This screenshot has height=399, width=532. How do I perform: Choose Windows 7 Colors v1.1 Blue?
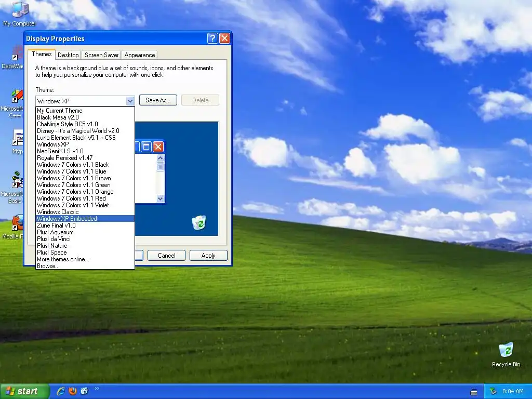(85, 171)
